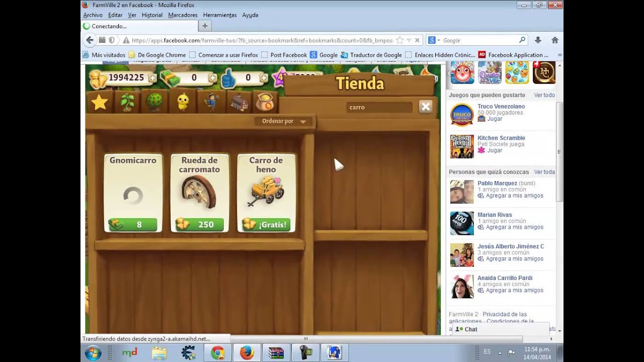Stop loading the page
The width and height of the screenshot is (644, 362).
pyautogui.click(x=418, y=40)
